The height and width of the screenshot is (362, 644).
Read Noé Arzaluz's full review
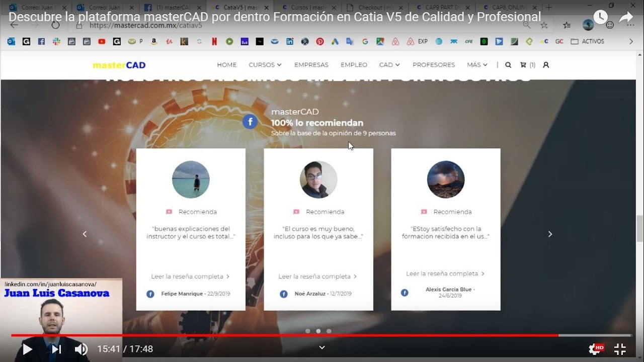click(x=317, y=277)
